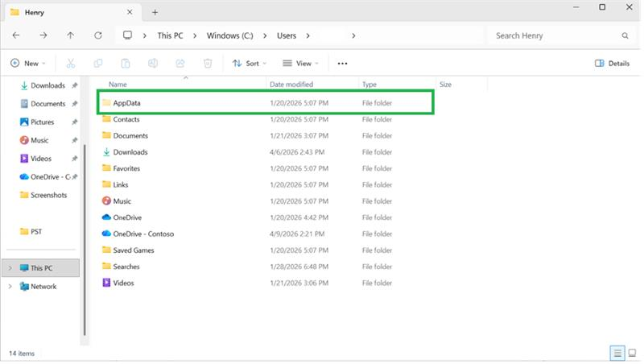
Task: Click the Copy icon in toolbar
Action: tap(97, 64)
